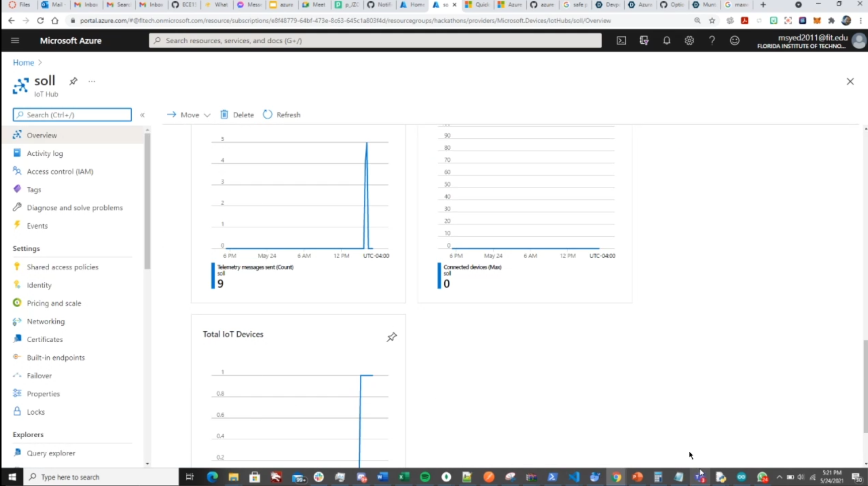Click the left menu scrollbar
868x486 pixels.
click(x=147, y=201)
